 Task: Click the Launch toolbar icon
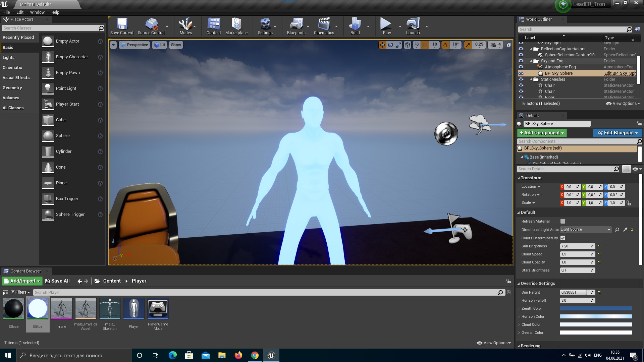tap(413, 26)
